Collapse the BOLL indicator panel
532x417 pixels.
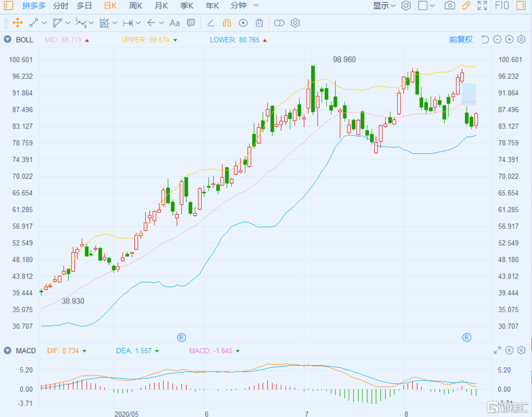click(8, 40)
